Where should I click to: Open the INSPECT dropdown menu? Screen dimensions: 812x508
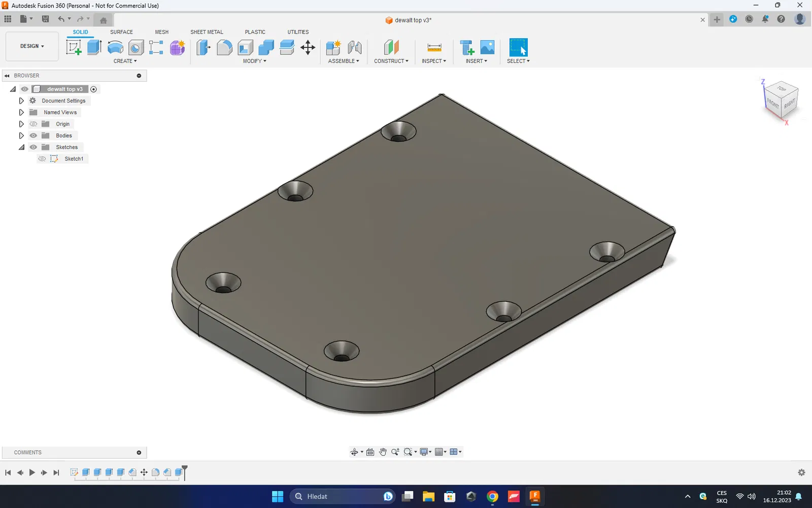tap(434, 61)
